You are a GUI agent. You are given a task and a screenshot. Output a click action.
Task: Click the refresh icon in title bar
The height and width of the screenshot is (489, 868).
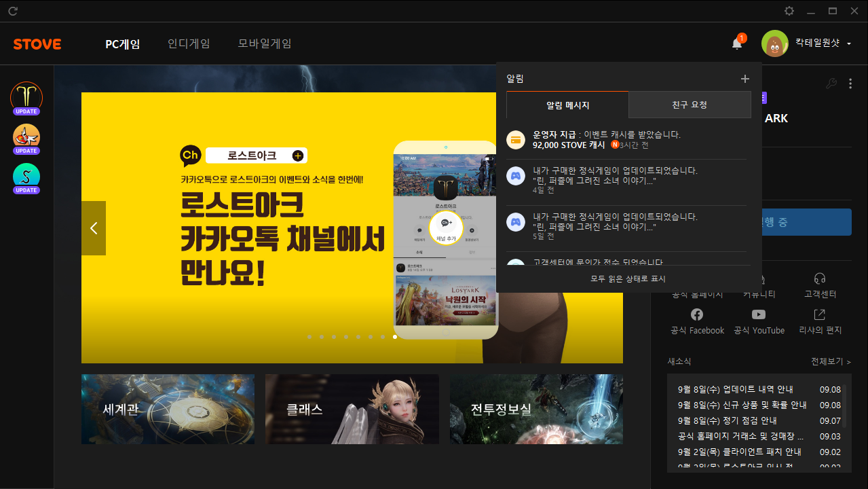pos(13,11)
